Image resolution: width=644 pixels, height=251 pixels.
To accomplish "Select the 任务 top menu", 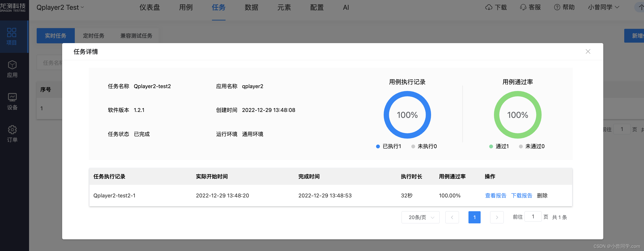I will point(218,7).
